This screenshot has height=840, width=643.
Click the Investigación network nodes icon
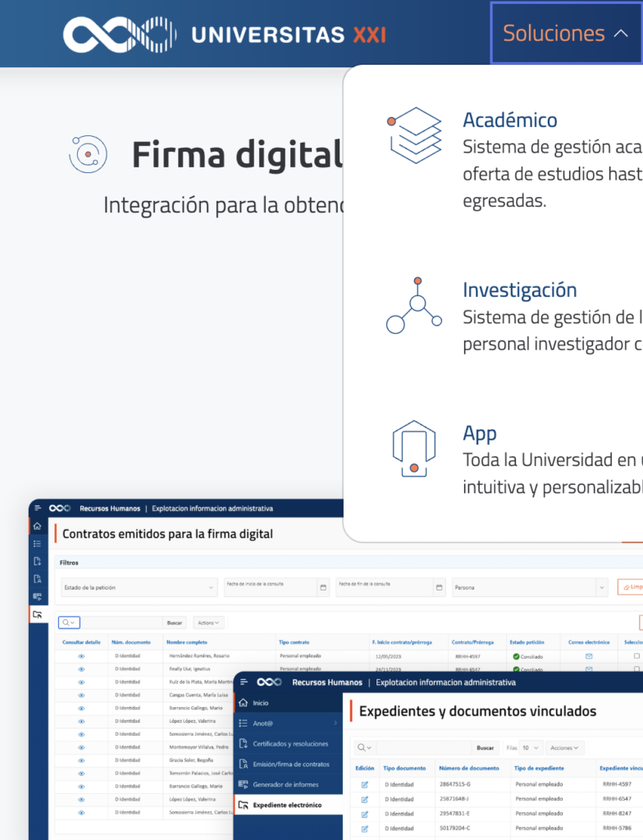click(414, 306)
